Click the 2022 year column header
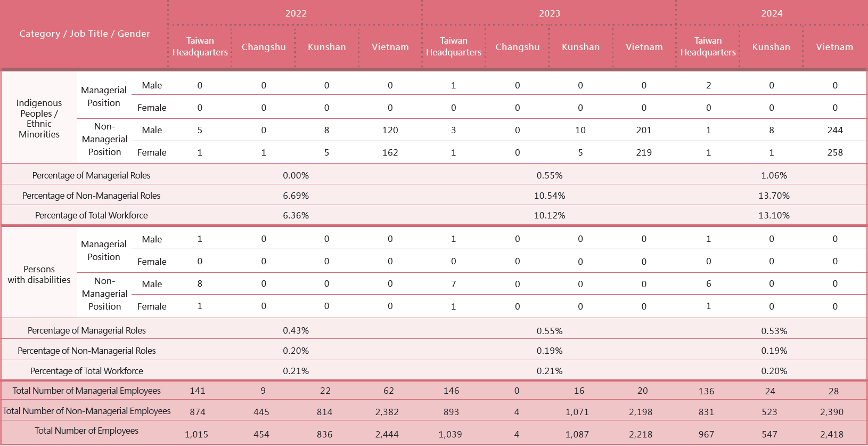The image size is (868, 446). click(296, 13)
